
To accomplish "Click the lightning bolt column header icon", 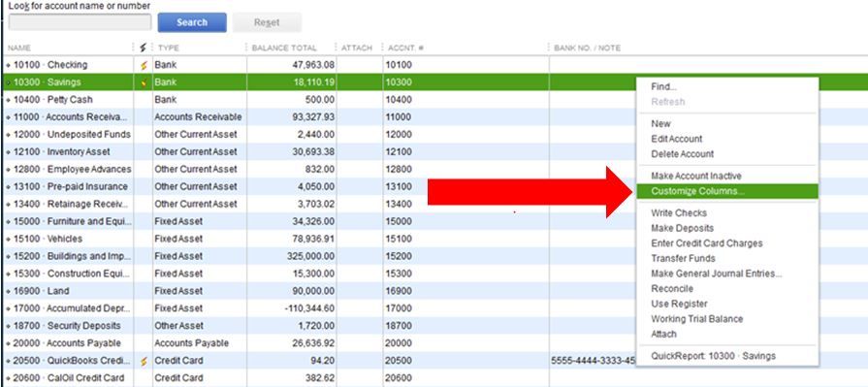I will tap(143, 48).
